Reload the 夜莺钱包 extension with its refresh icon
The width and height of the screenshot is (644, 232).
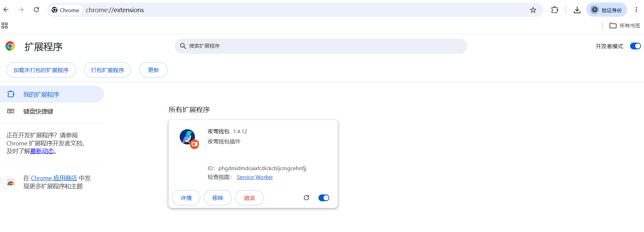[x=306, y=198]
